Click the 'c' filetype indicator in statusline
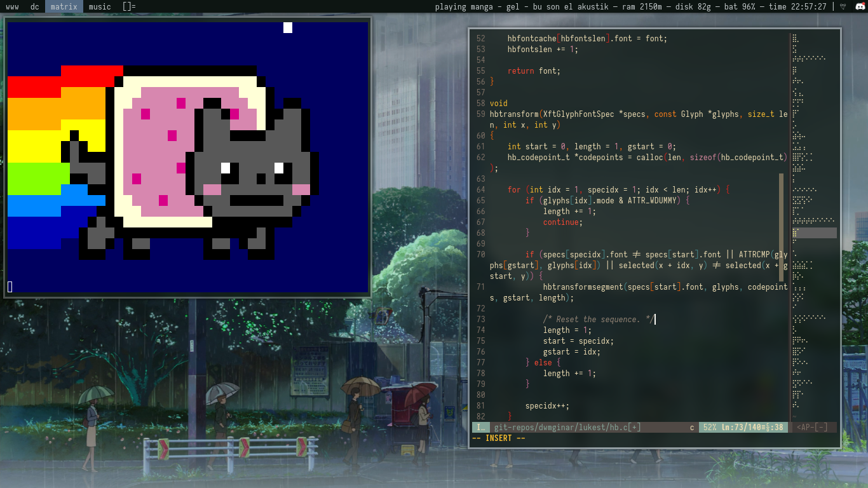This screenshot has height=488, width=868. [692, 428]
